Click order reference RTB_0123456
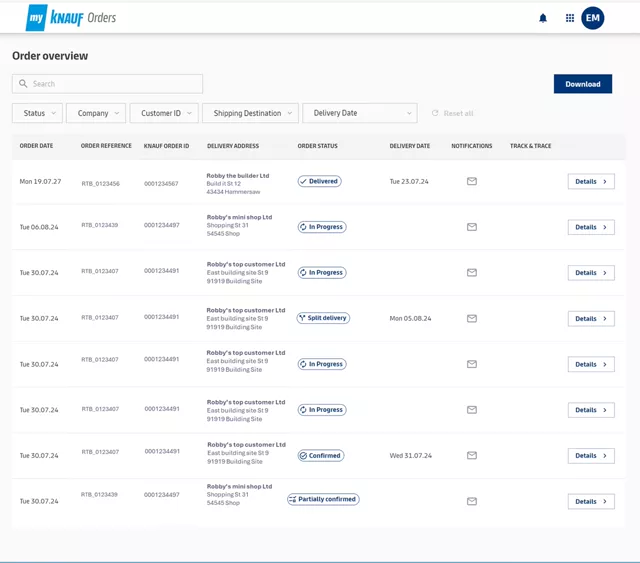Screen dimensions: 640x563 100,184
